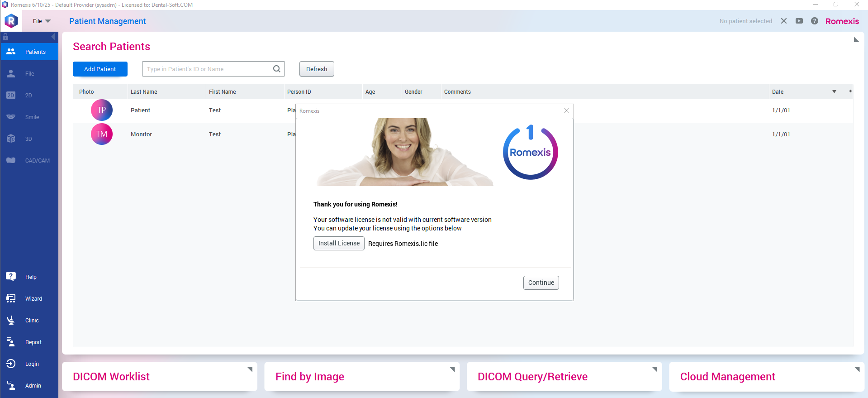Close the Romexis license dialog

(x=566, y=110)
